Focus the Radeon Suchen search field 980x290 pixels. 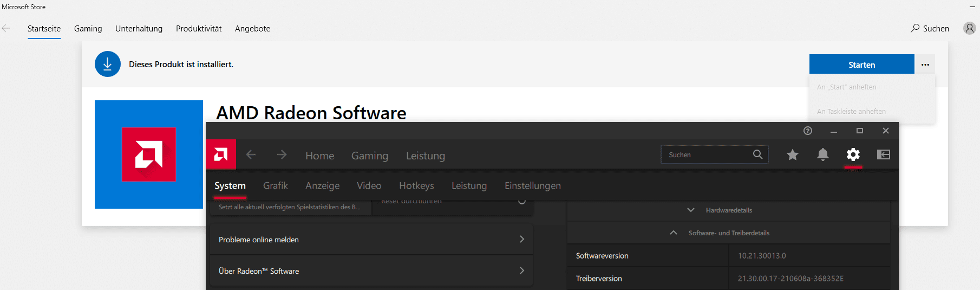coord(714,155)
